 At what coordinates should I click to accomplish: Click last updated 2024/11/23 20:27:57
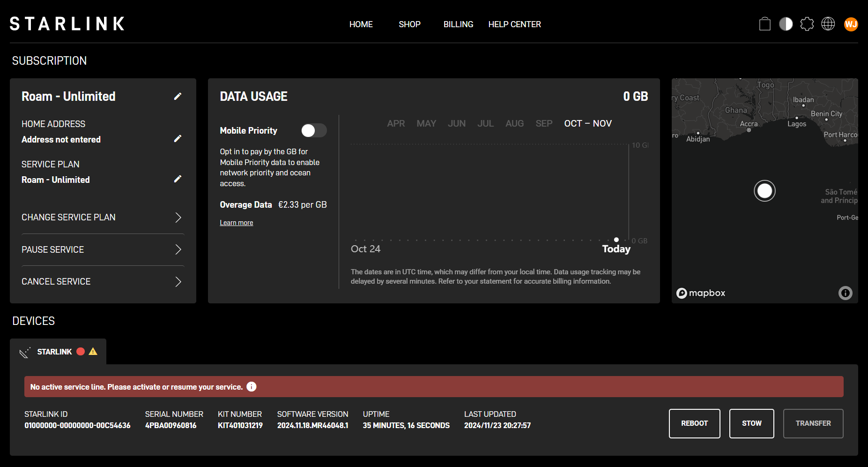pos(497,425)
